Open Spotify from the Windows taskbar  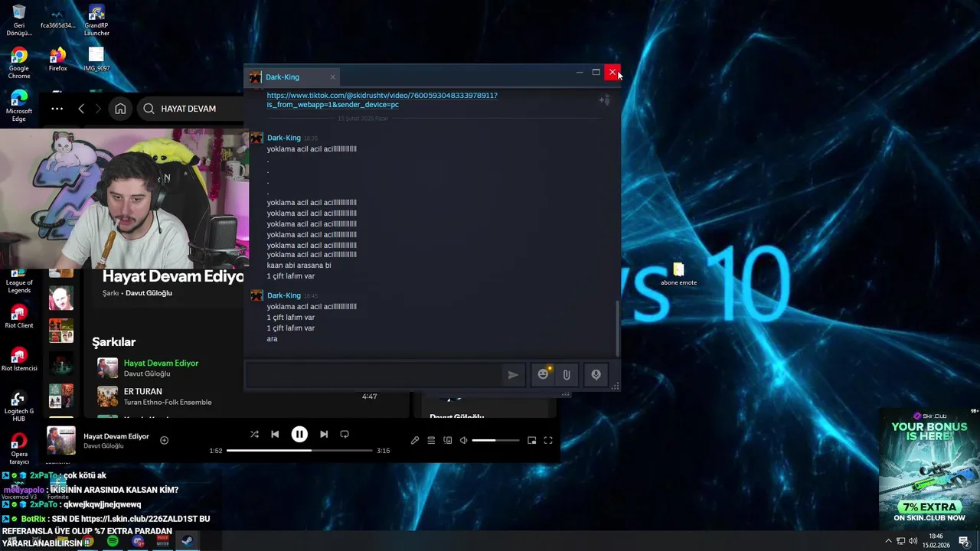(113, 541)
